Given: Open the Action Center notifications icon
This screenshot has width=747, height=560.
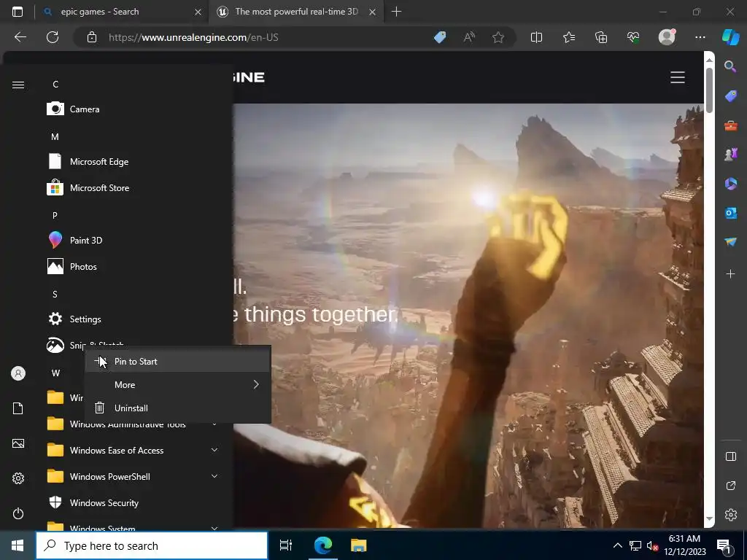Looking at the screenshot, I should point(724,545).
